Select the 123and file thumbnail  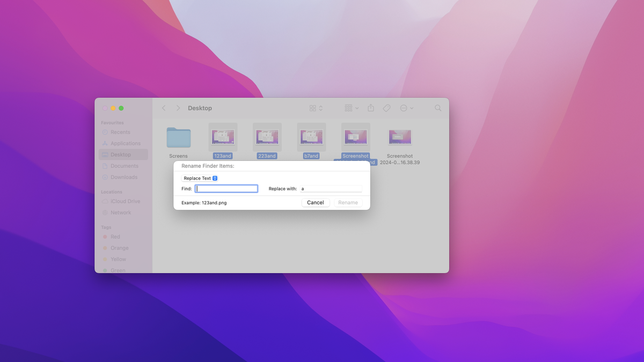click(x=223, y=137)
